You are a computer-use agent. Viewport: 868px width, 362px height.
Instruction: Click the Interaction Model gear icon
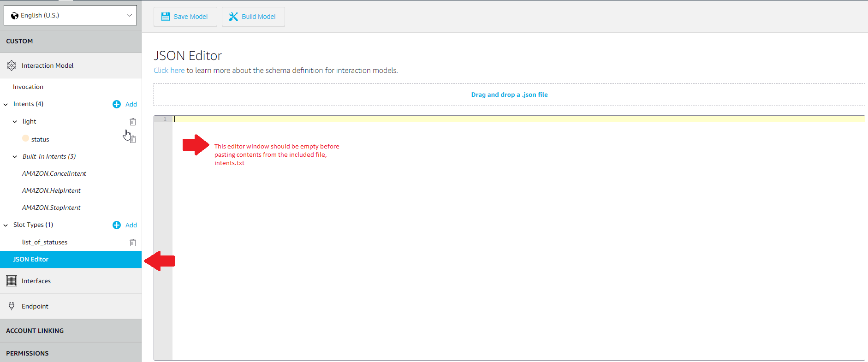12,65
